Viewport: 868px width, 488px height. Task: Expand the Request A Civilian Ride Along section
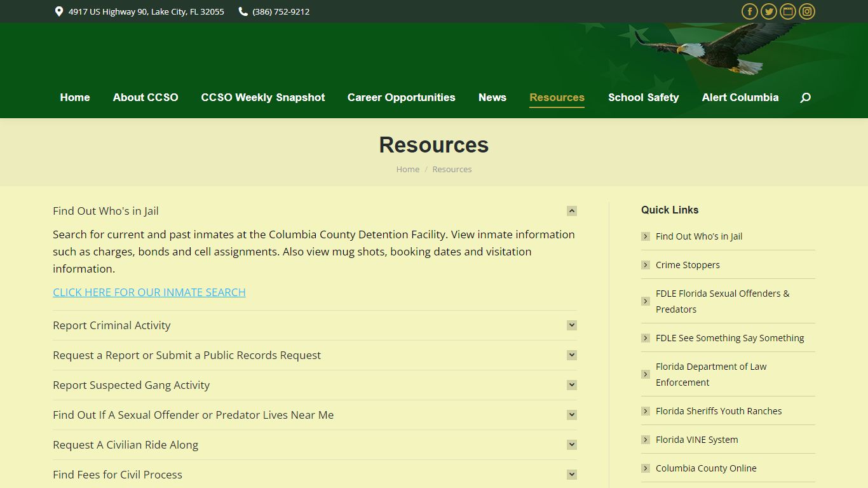[572, 445]
